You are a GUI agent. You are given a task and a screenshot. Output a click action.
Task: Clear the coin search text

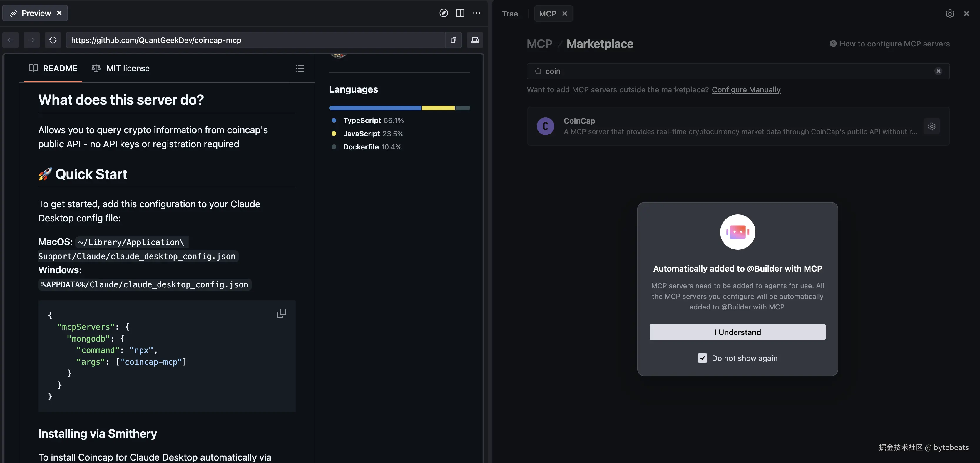tap(939, 71)
